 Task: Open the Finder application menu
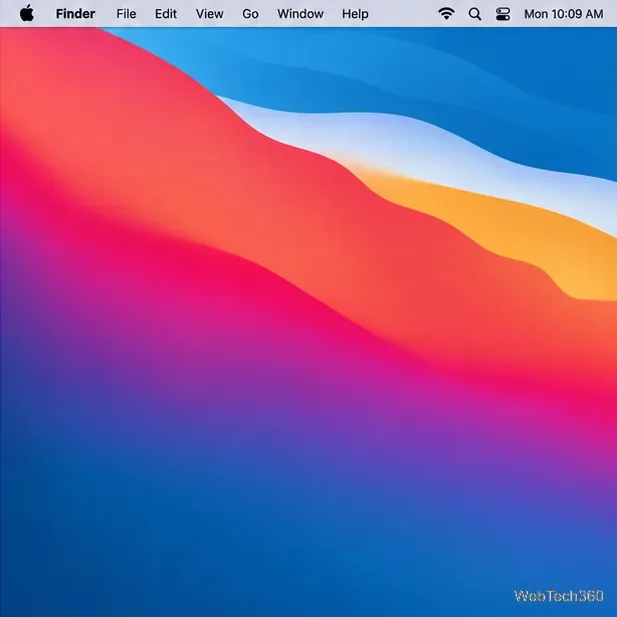(x=75, y=14)
